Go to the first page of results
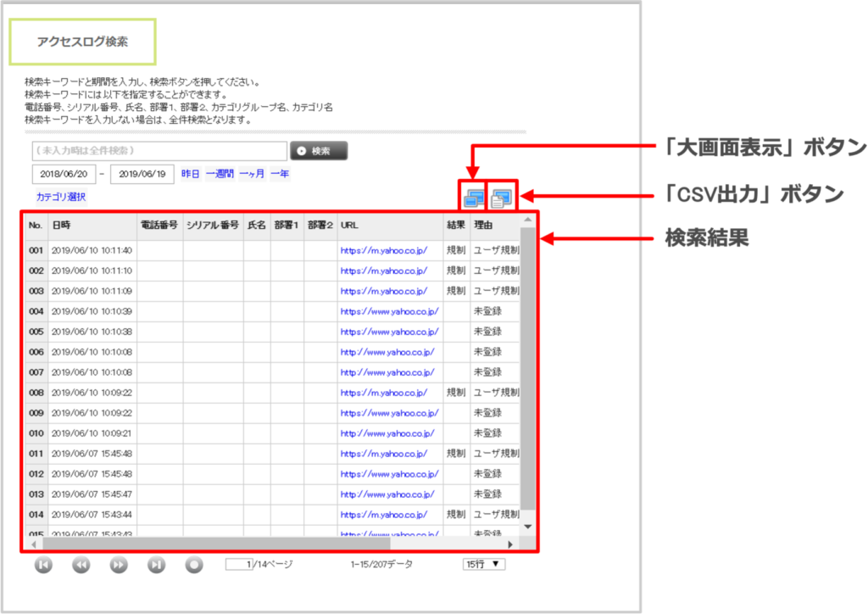The width and height of the screenshot is (868, 614). [43, 565]
